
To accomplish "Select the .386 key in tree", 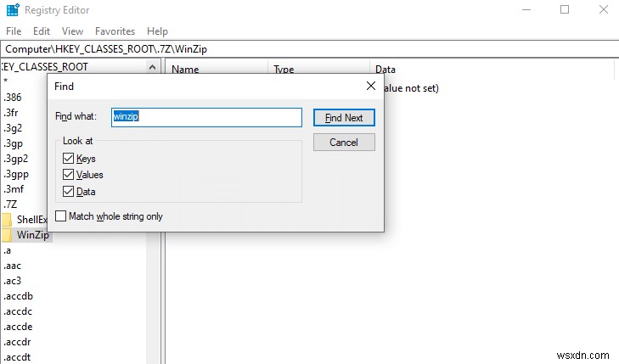I will (12, 98).
